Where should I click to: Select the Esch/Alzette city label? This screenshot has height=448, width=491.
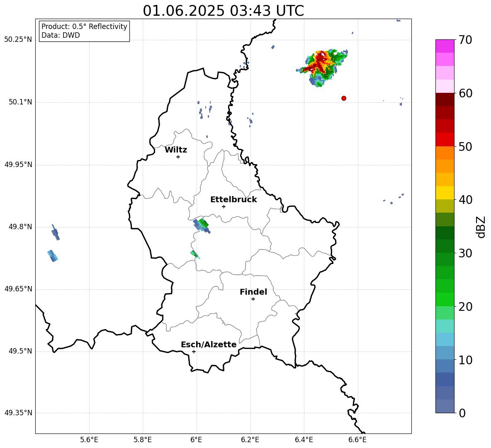point(209,344)
